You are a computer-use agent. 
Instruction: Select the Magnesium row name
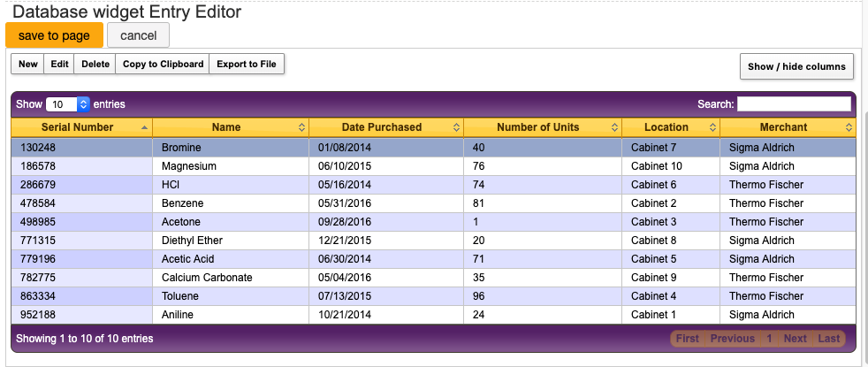tap(231, 166)
